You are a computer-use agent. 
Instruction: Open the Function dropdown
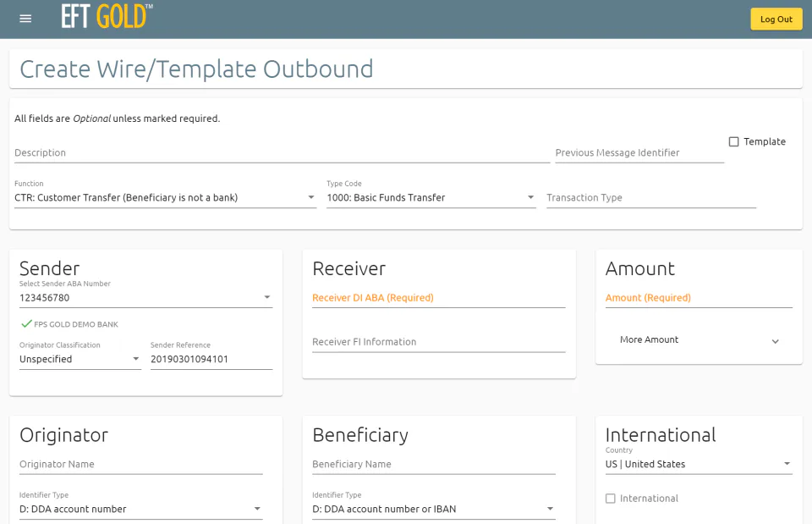tap(165, 197)
